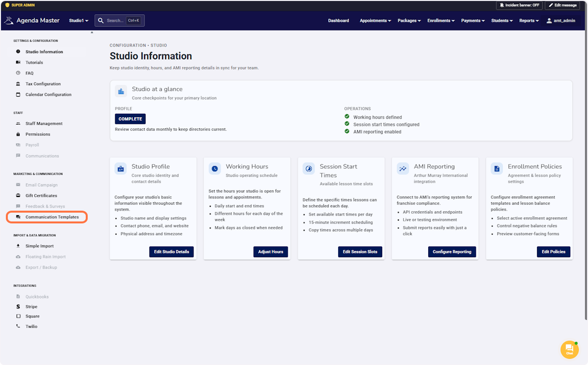
Task: Click the Studio Information info icon in sidebar
Action: tap(18, 51)
